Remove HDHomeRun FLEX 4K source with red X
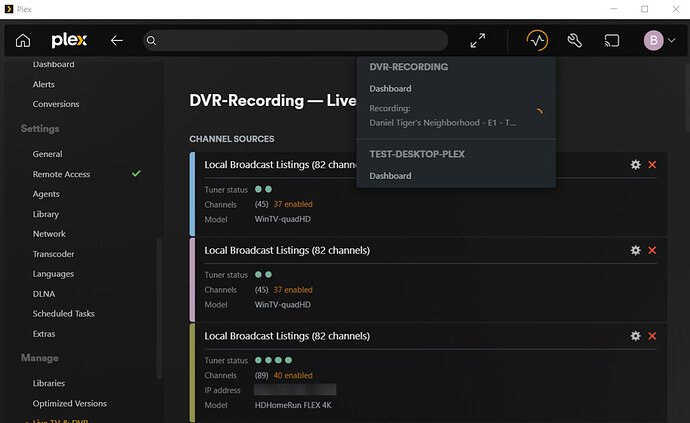This screenshot has width=690, height=423. [652, 336]
